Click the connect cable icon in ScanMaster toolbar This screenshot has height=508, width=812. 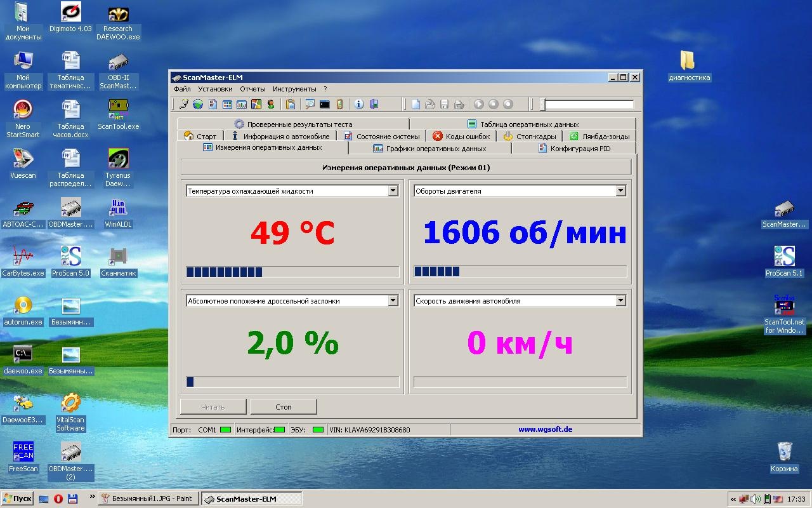[184, 104]
